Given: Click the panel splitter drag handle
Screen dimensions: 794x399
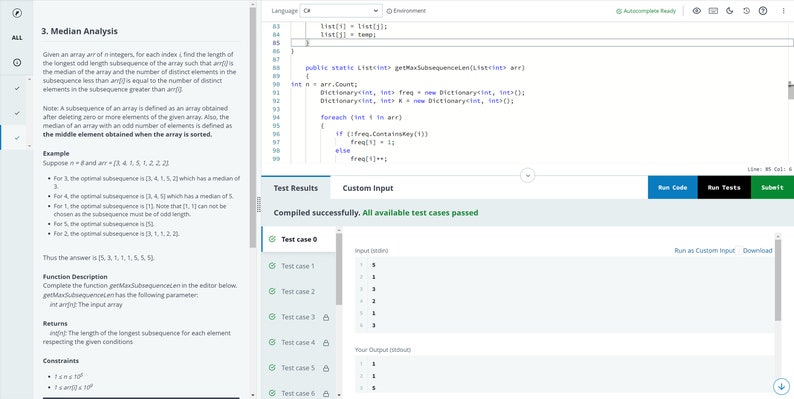Looking at the screenshot, I should tap(258, 205).
